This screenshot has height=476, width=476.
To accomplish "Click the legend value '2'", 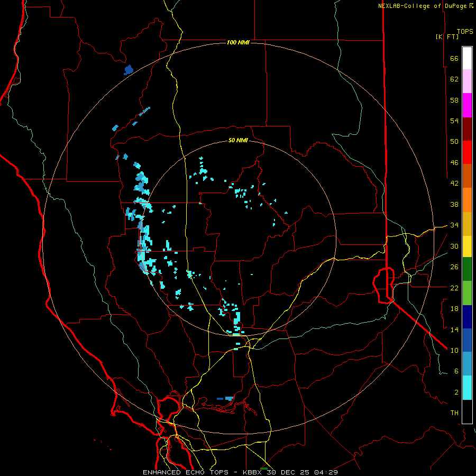I will click(456, 392).
